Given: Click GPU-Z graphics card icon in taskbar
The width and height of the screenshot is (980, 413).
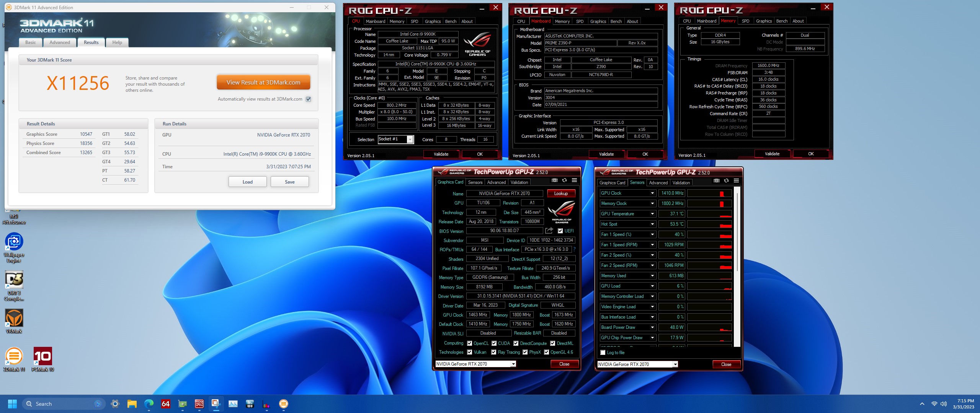Looking at the screenshot, I should 183,404.
